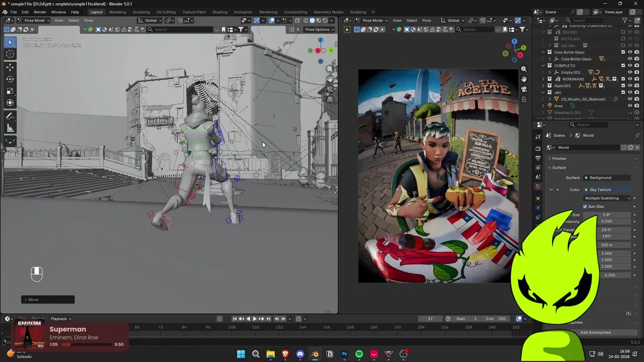
Task: Select the Rotate tool in left toolbar
Action: coord(10,79)
